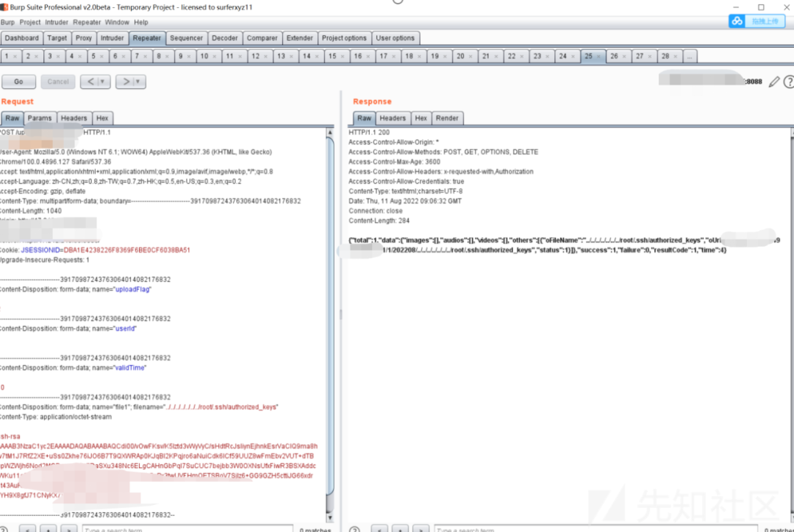This screenshot has height=532, width=794.
Task: Show request Raw view
Action: (12, 118)
